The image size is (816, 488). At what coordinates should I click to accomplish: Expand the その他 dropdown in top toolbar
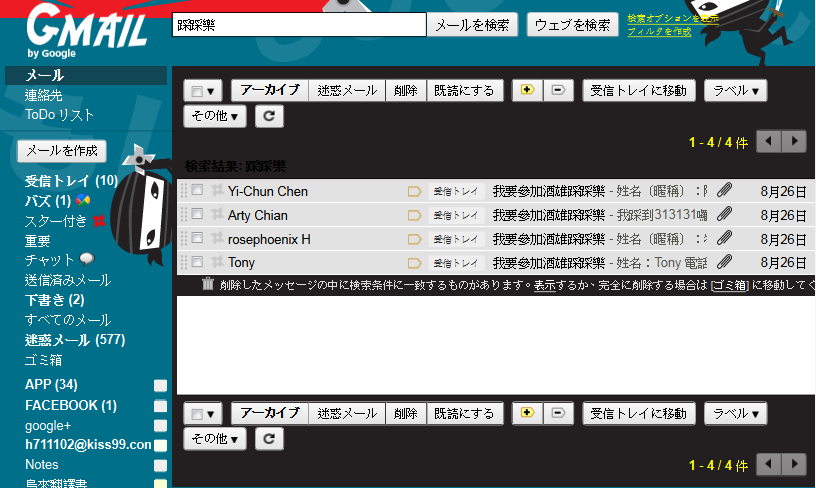pyautogui.click(x=215, y=116)
